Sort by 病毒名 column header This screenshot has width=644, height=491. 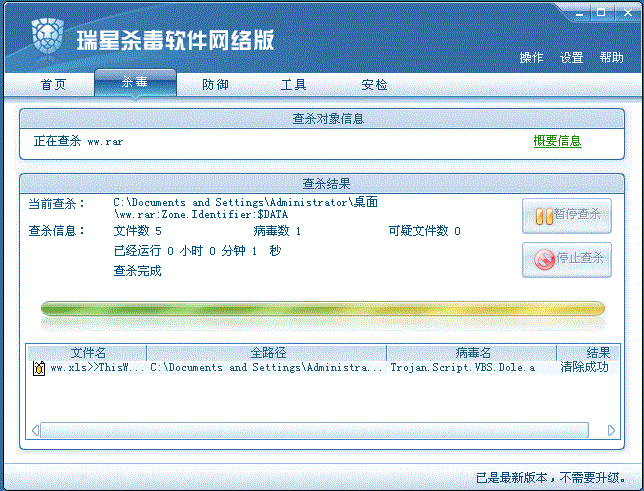point(472,353)
